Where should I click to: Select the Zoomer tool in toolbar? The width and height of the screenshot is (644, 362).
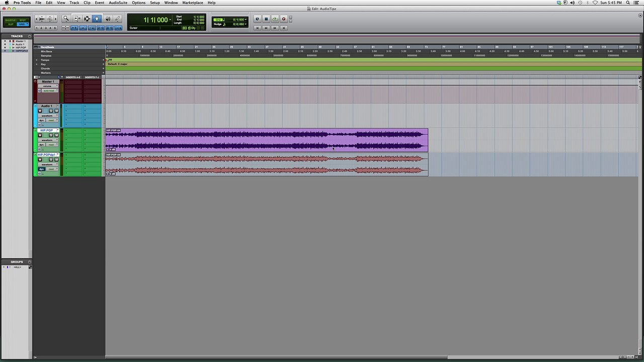click(66, 19)
